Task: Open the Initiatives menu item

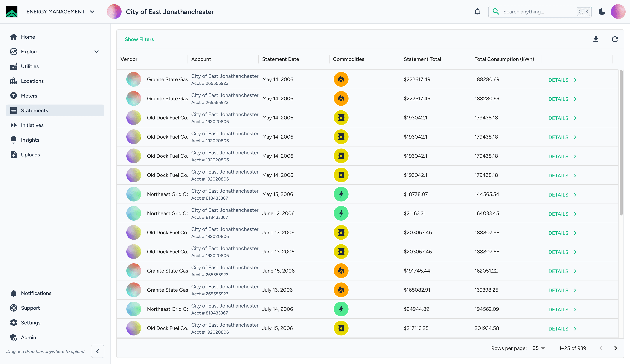Action: [32, 125]
